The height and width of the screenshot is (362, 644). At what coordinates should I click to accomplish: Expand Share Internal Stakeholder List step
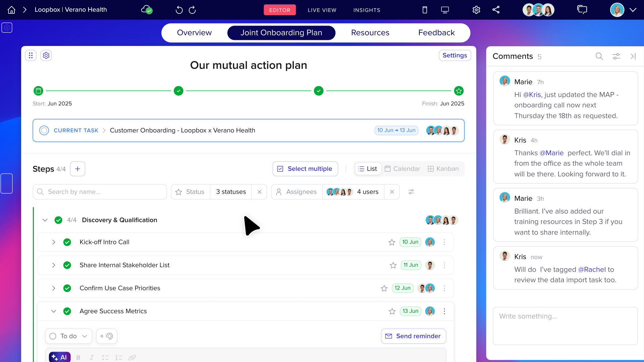click(54, 265)
